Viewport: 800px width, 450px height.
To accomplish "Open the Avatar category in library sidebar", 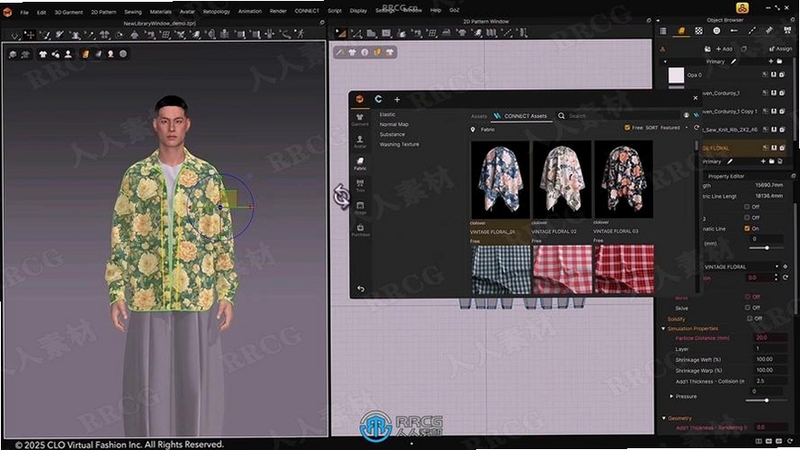I will pyautogui.click(x=360, y=141).
